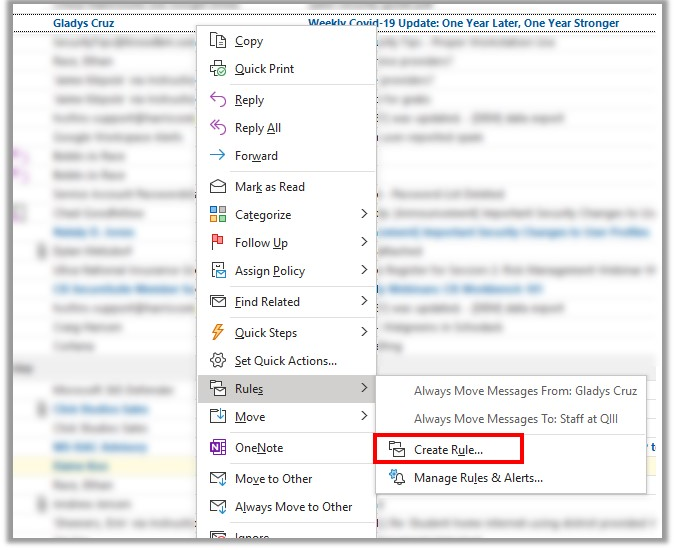The height and width of the screenshot is (550, 679).
Task: Click the Forward arrow icon
Action: [x=218, y=155]
